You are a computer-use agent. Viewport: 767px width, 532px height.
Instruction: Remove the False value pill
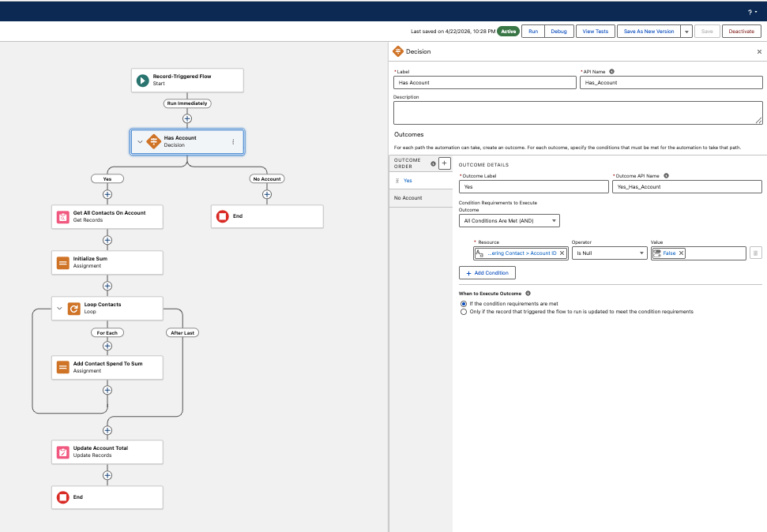[x=681, y=253]
